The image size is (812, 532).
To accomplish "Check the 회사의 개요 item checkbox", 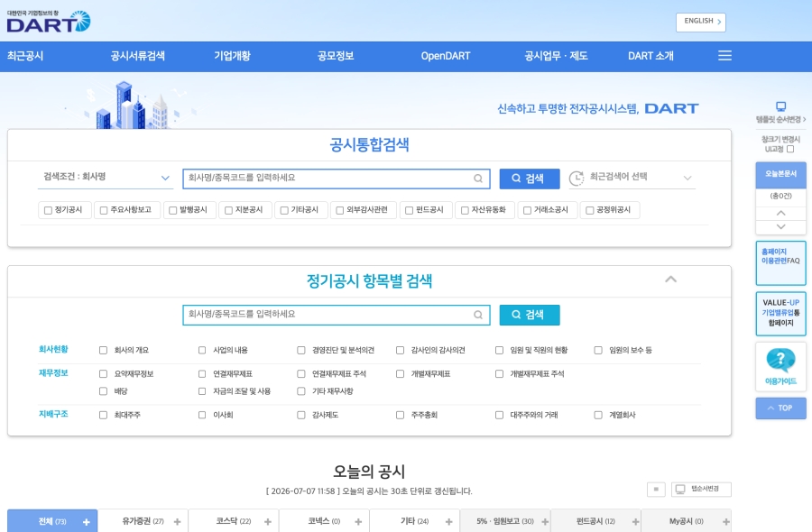I will click(103, 351).
